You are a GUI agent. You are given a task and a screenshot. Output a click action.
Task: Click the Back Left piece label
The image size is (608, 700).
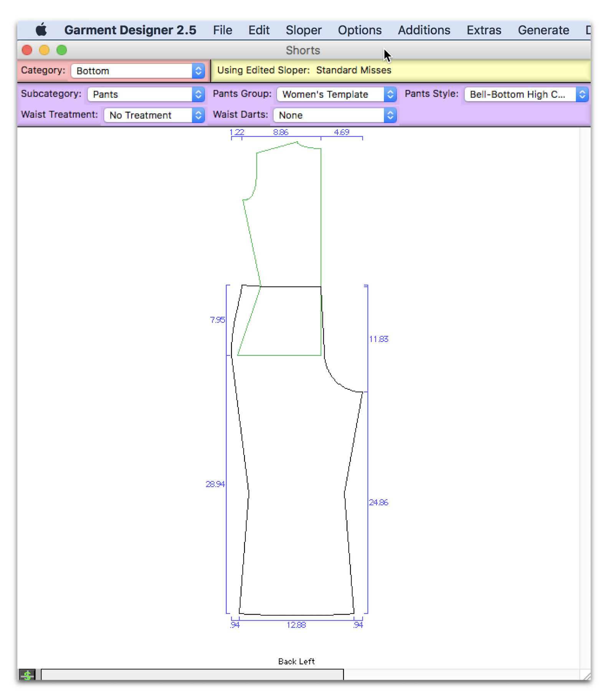coord(296,661)
